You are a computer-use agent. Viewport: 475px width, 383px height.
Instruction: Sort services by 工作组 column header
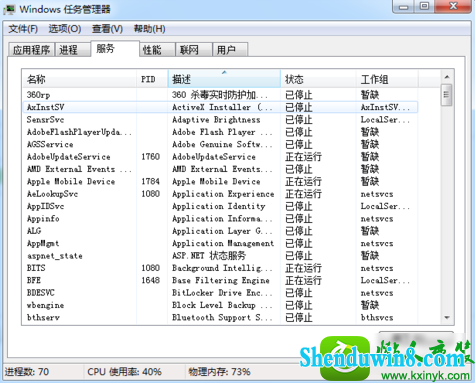(x=387, y=79)
